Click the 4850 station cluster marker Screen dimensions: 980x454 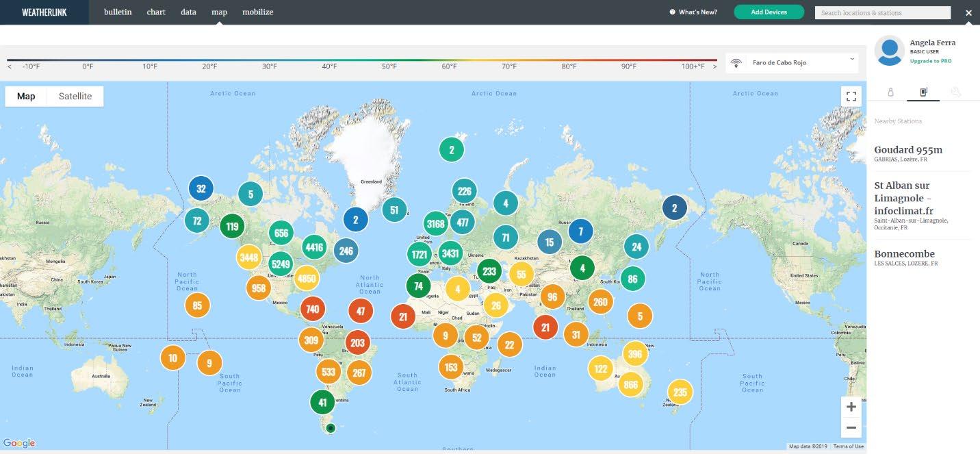point(307,278)
